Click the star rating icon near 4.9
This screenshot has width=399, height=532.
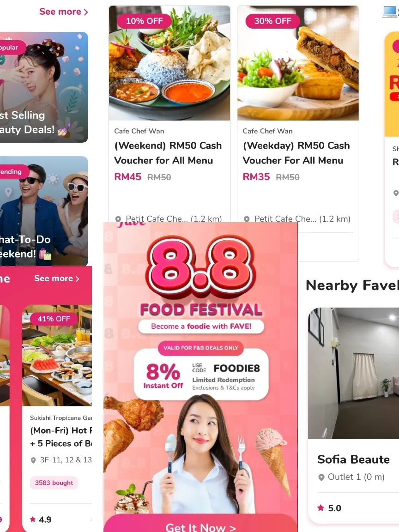pos(33,519)
